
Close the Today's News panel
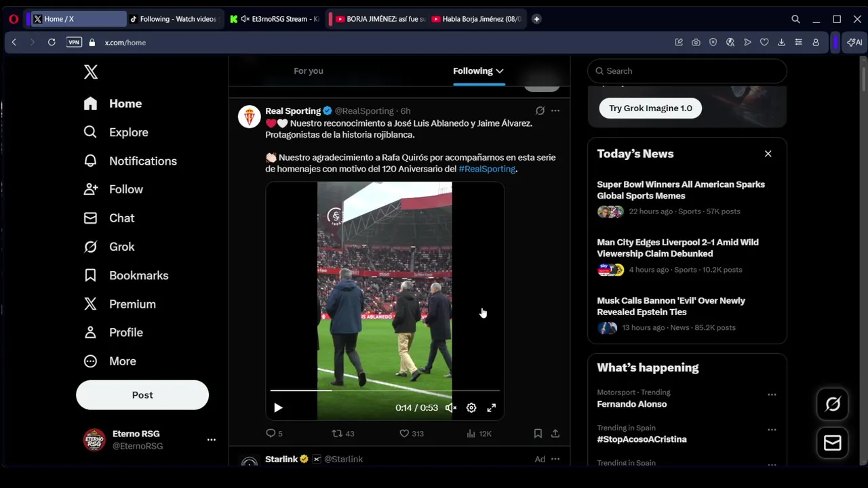[x=768, y=154]
